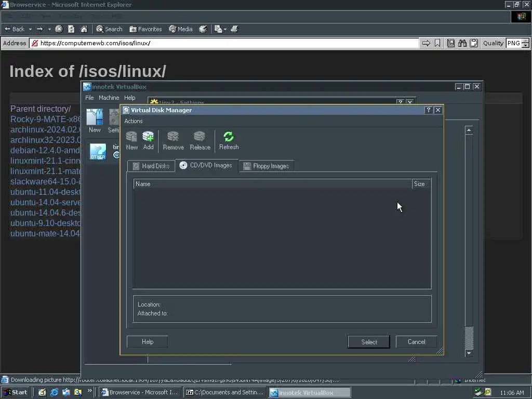Open the Machine menu in VirtualBox

click(109, 98)
